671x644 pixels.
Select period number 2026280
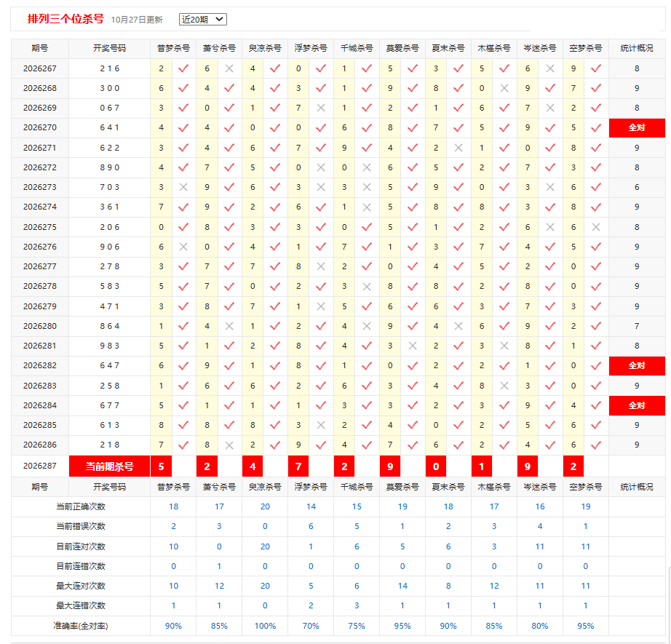[40, 326]
